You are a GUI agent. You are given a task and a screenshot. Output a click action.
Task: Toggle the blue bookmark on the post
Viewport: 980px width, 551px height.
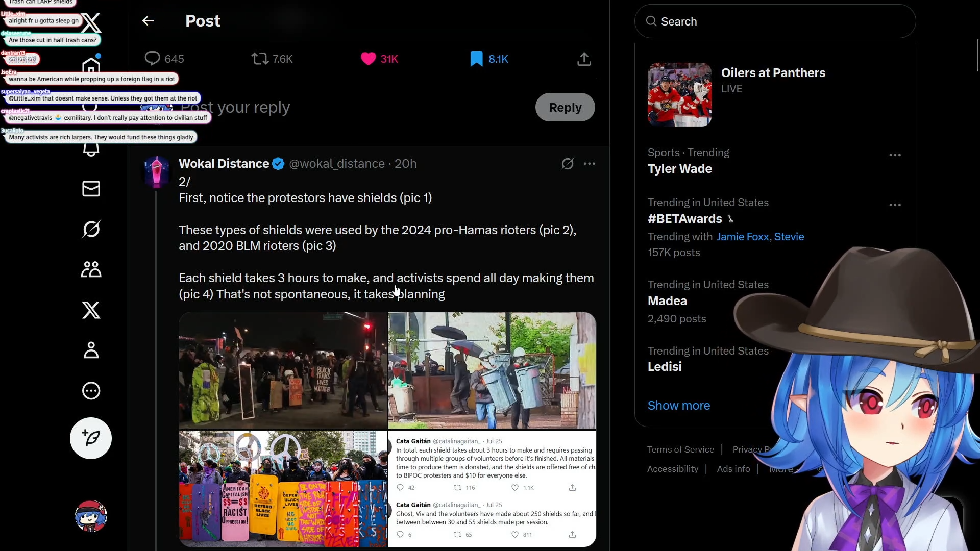(476, 59)
